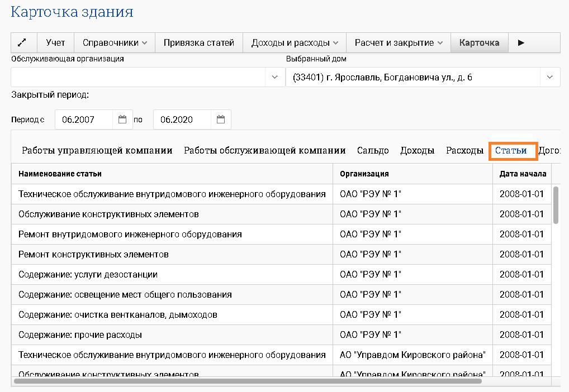Expand the Доходы и расходы menu

coord(295,43)
